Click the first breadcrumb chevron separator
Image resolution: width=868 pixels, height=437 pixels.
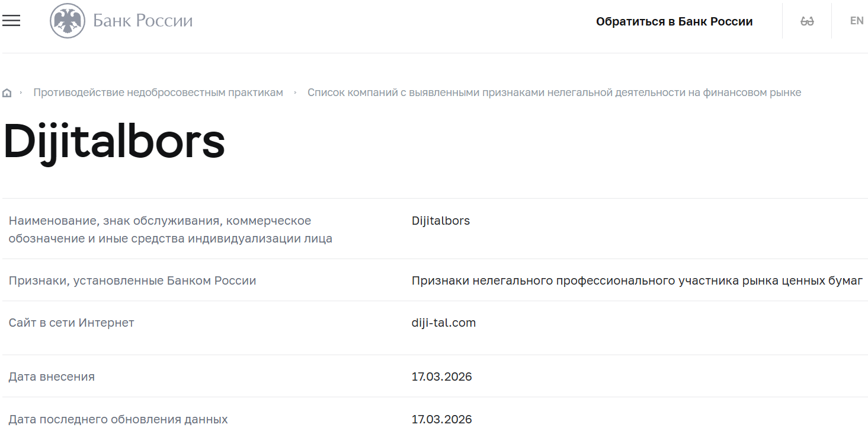click(21, 92)
